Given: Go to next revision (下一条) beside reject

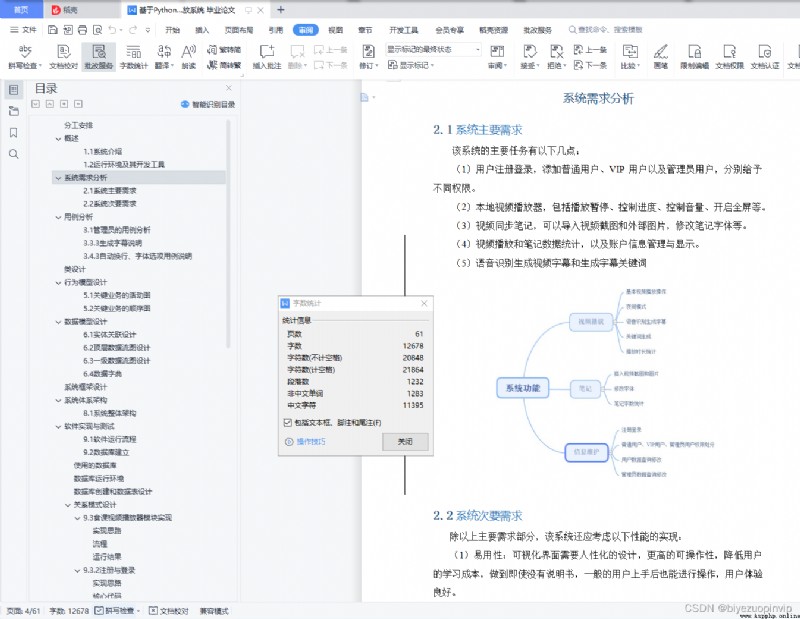Looking at the screenshot, I should click(590, 65).
